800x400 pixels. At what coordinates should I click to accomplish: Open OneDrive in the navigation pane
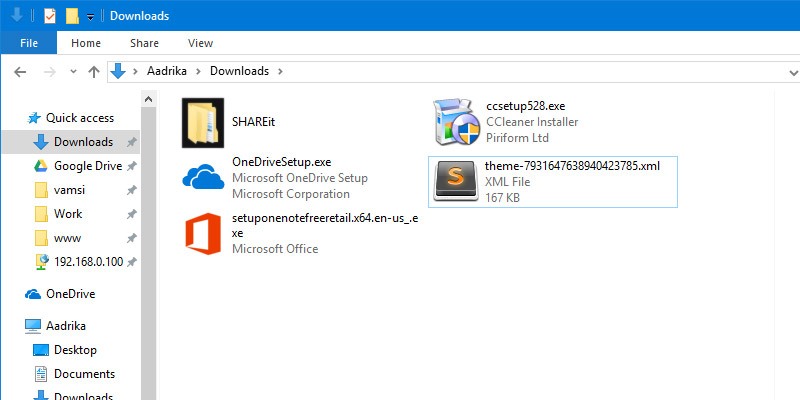[70, 294]
